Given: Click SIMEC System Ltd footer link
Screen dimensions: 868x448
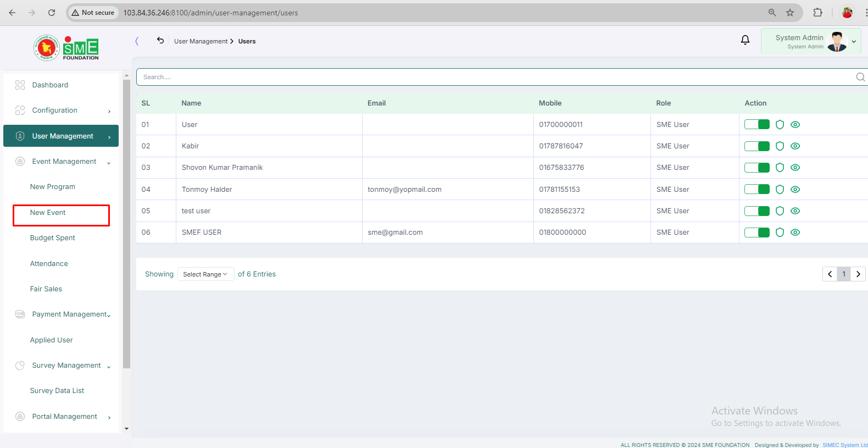Looking at the screenshot, I should coord(844,445).
